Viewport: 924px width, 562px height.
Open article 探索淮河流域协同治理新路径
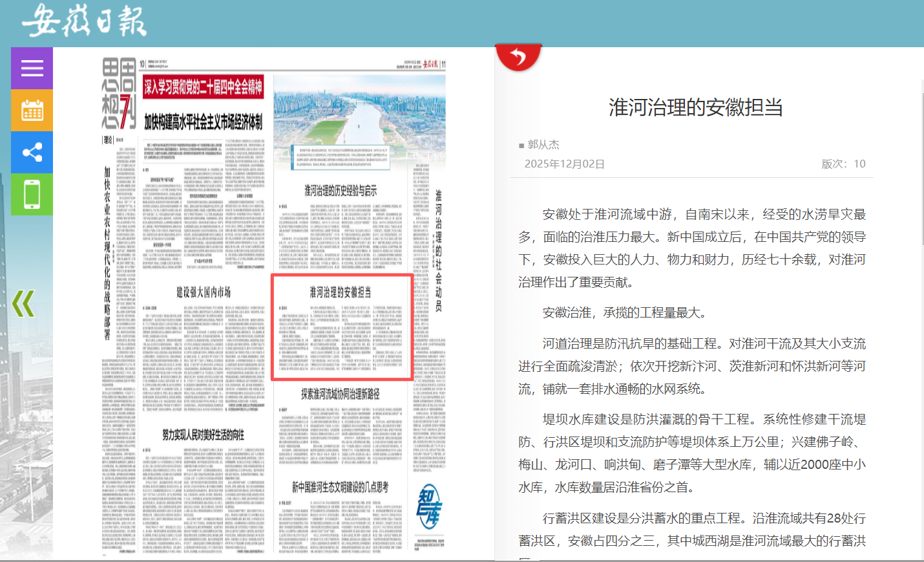341,394
